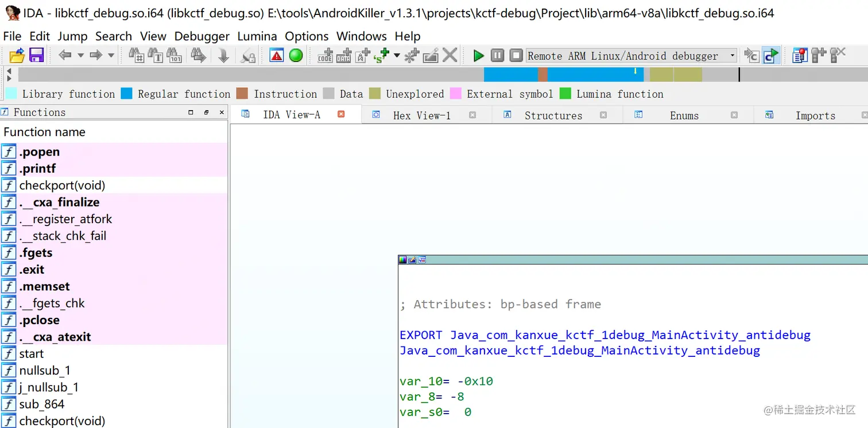The image size is (868, 428).
Task: Pause the process with the pause button
Action: click(498, 56)
